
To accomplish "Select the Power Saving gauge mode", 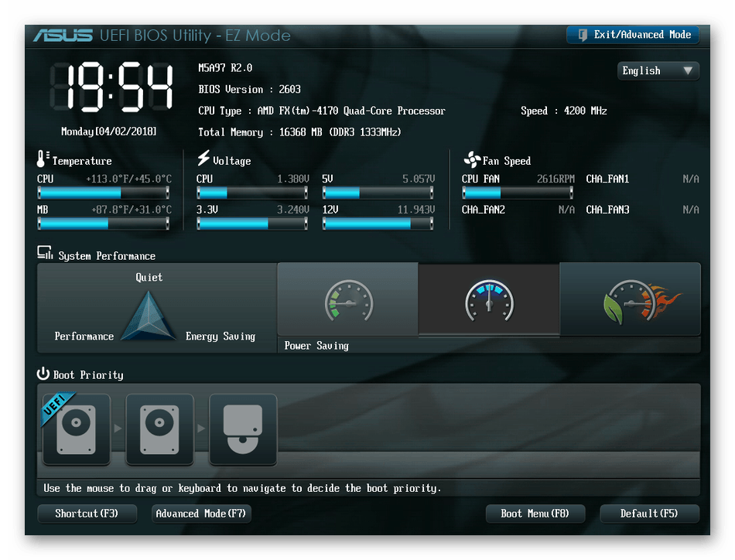I will (347, 302).
